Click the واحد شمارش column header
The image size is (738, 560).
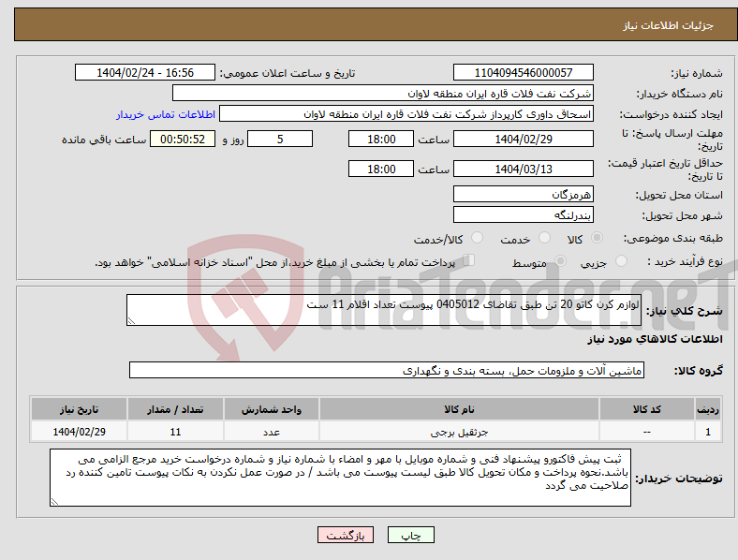tap(272, 409)
